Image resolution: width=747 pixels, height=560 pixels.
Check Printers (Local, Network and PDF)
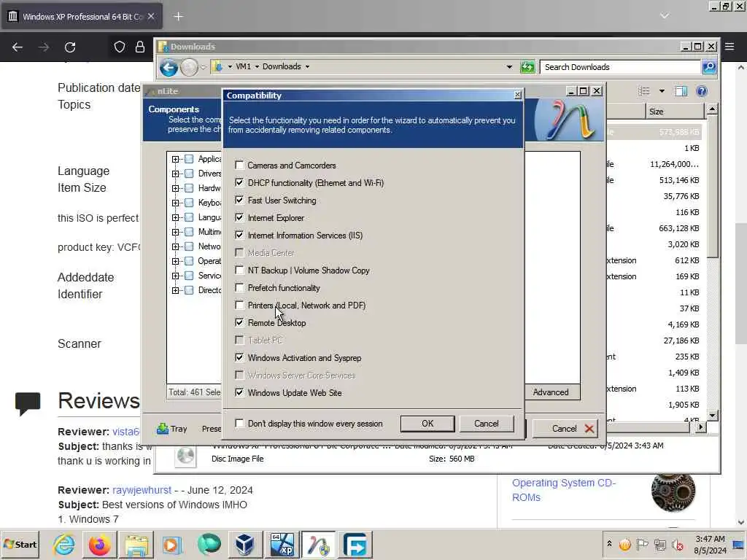point(239,306)
